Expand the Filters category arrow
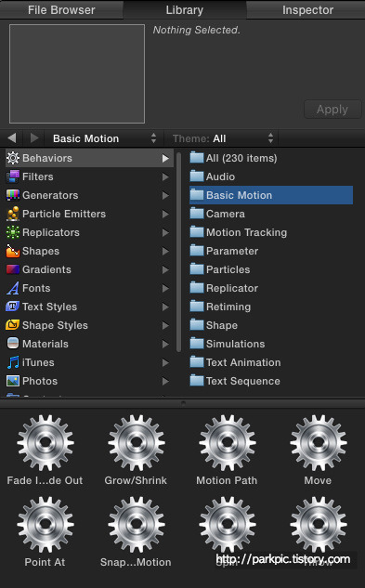365x588 pixels. click(x=165, y=176)
